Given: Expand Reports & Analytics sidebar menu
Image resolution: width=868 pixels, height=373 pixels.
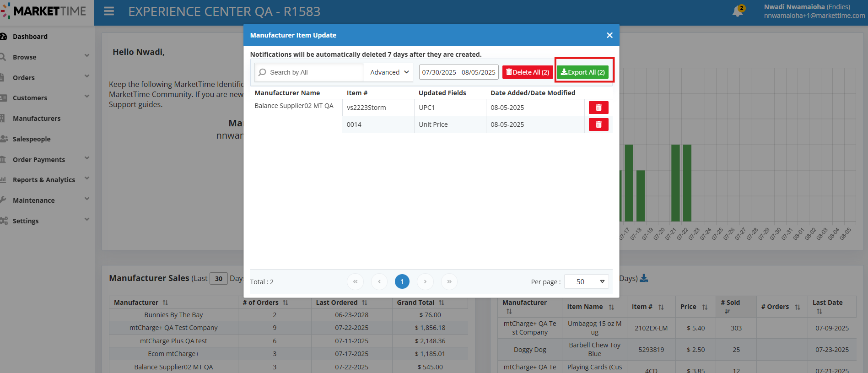Looking at the screenshot, I should pyautogui.click(x=87, y=178).
